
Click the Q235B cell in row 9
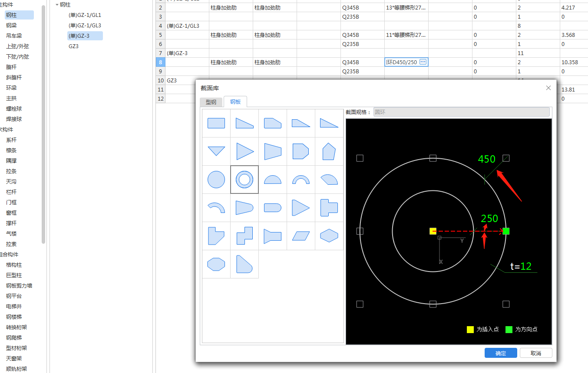coord(362,71)
